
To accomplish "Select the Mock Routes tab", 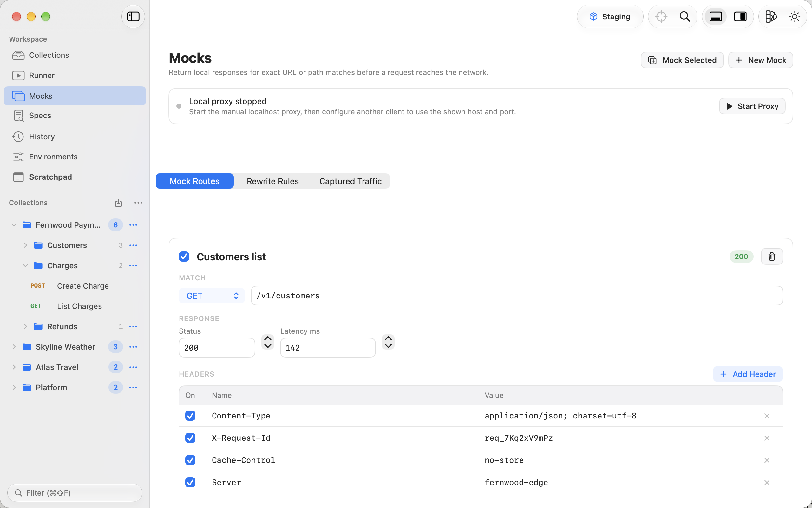I will 195,181.
